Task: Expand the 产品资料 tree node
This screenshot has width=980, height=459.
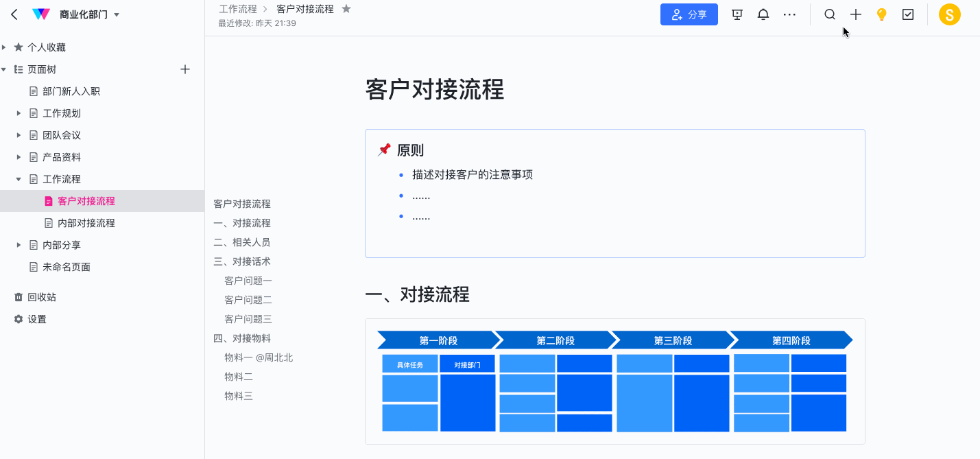Action: tap(19, 157)
